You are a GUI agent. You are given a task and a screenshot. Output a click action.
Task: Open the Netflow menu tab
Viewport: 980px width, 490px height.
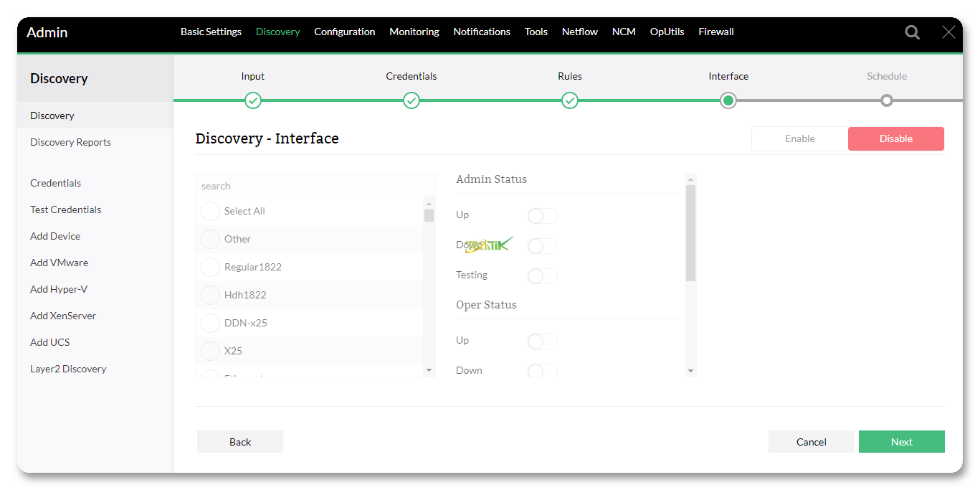pyautogui.click(x=579, y=32)
